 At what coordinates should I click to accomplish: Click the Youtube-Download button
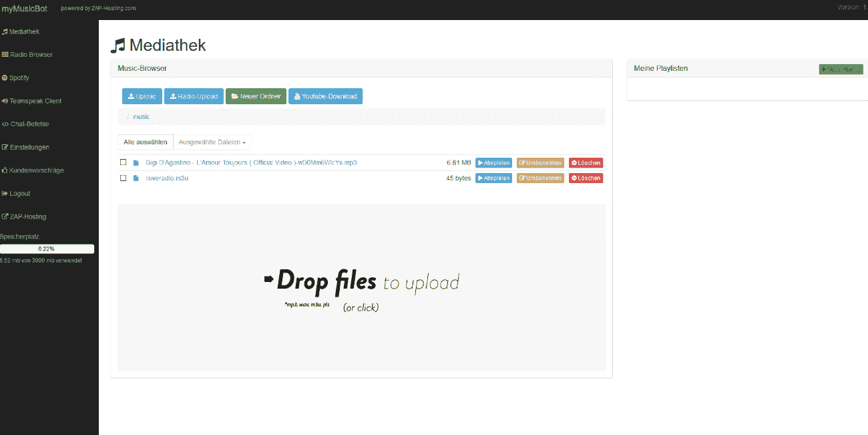[x=325, y=96]
